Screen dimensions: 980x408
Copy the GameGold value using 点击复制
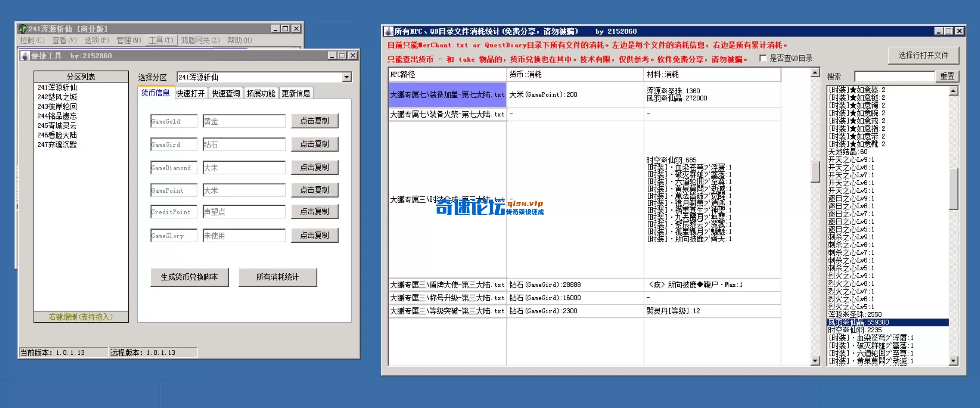point(315,121)
